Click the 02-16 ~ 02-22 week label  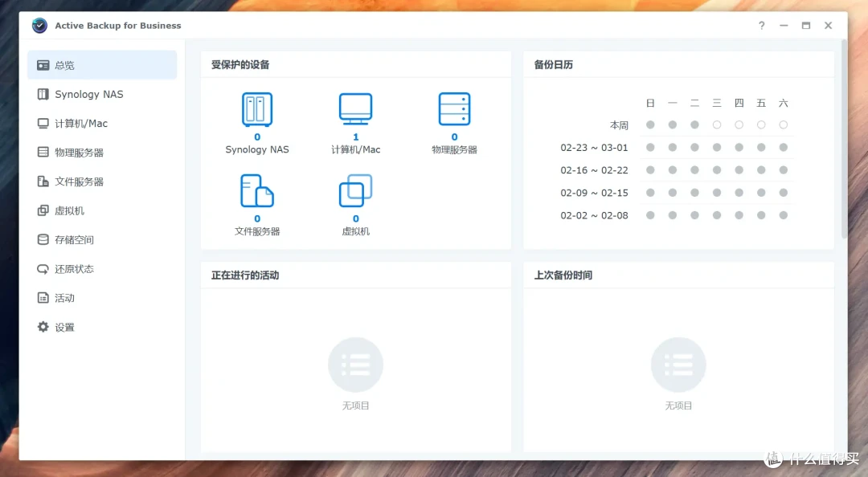click(x=594, y=170)
